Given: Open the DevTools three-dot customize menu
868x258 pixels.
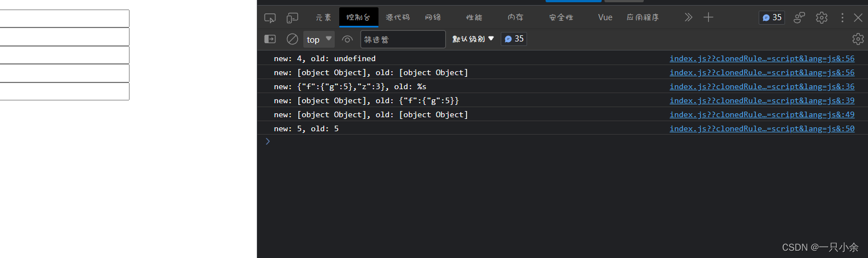Looking at the screenshot, I should 842,18.
